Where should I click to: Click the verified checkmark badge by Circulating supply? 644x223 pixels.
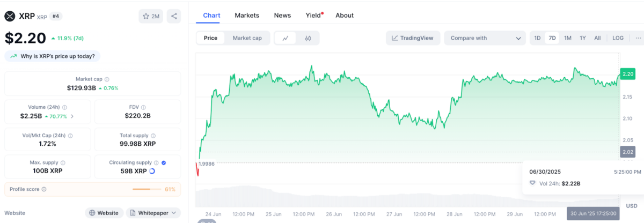(x=164, y=162)
